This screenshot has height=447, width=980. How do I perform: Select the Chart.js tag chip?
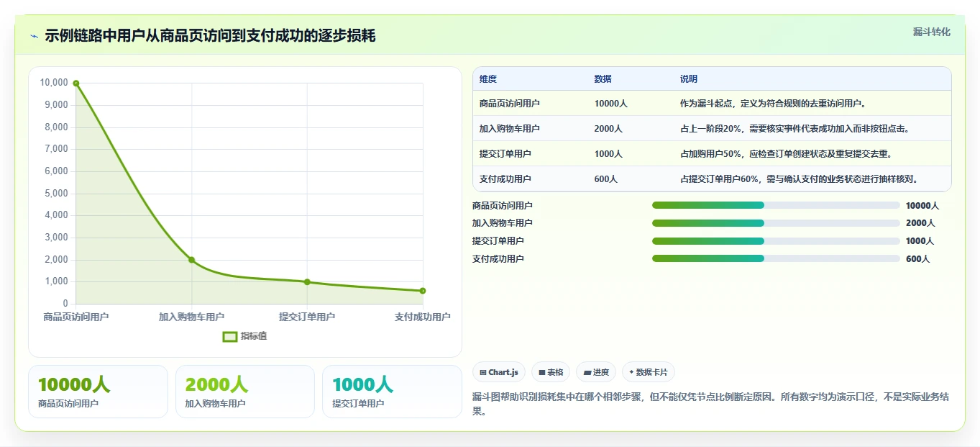pyautogui.click(x=499, y=372)
